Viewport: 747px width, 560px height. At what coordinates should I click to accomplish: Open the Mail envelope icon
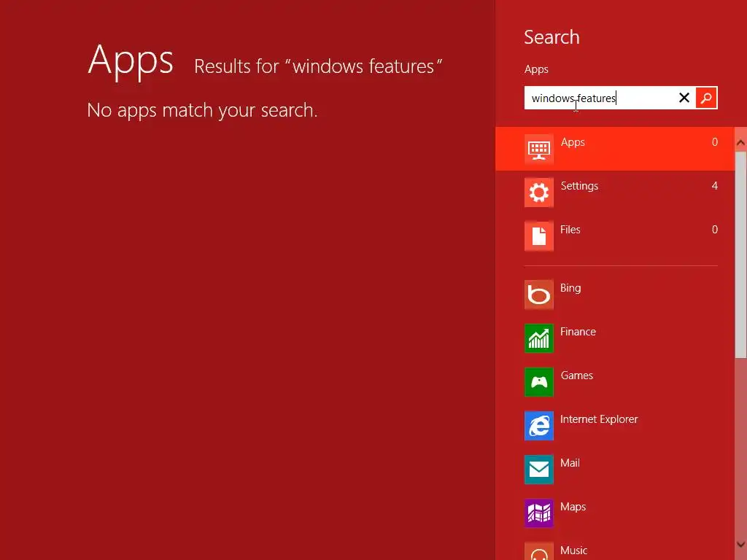[539, 470]
